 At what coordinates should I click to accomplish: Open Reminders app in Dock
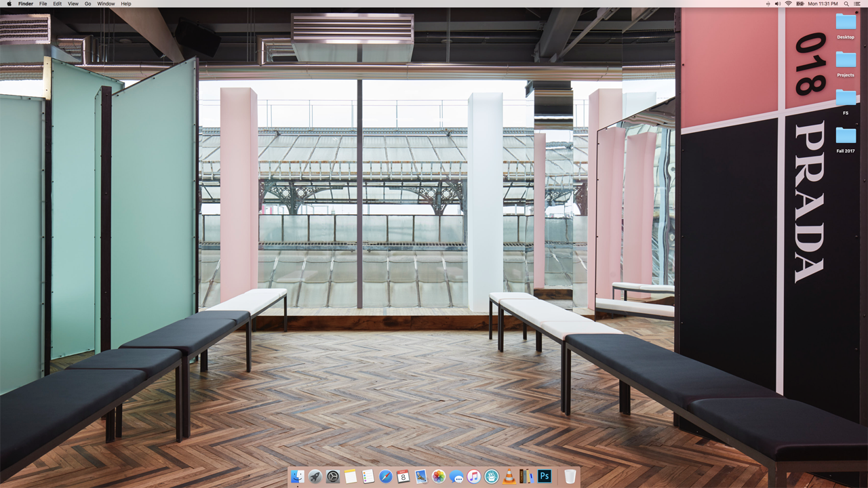pyautogui.click(x=368, y=476)
